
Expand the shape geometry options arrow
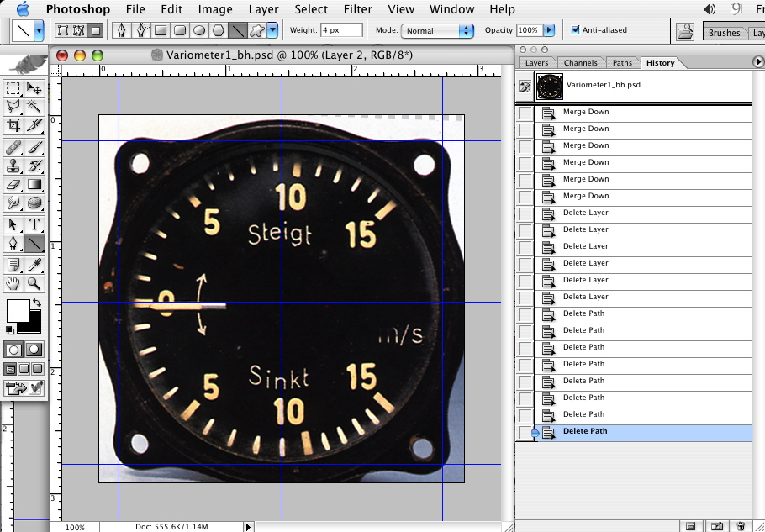[x=273, y=30]
